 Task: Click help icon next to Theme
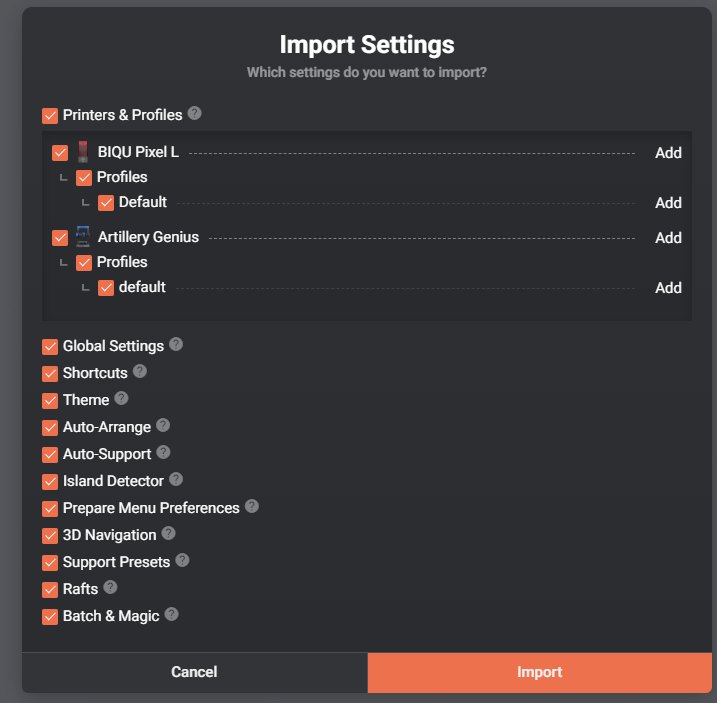click(121, 399)
